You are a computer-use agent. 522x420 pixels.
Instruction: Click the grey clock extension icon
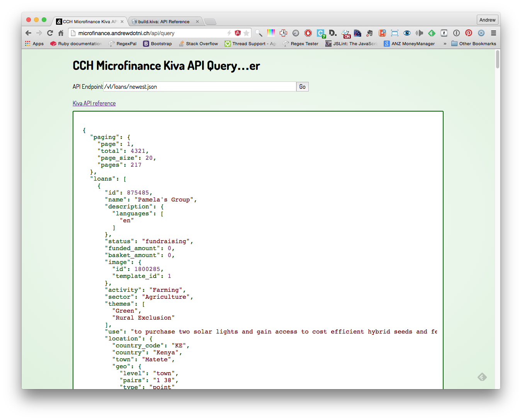point(296,33)
